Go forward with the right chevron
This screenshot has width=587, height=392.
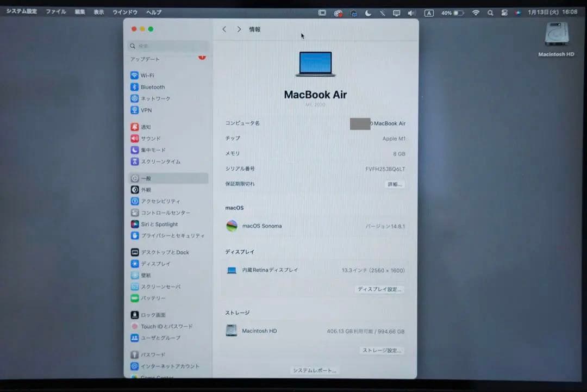point(239,29)
